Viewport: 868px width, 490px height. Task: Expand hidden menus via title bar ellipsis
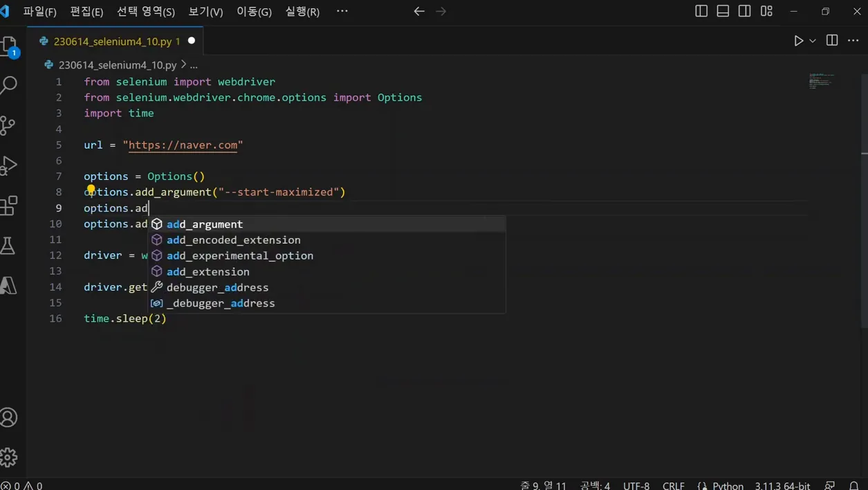coord(342,11)
